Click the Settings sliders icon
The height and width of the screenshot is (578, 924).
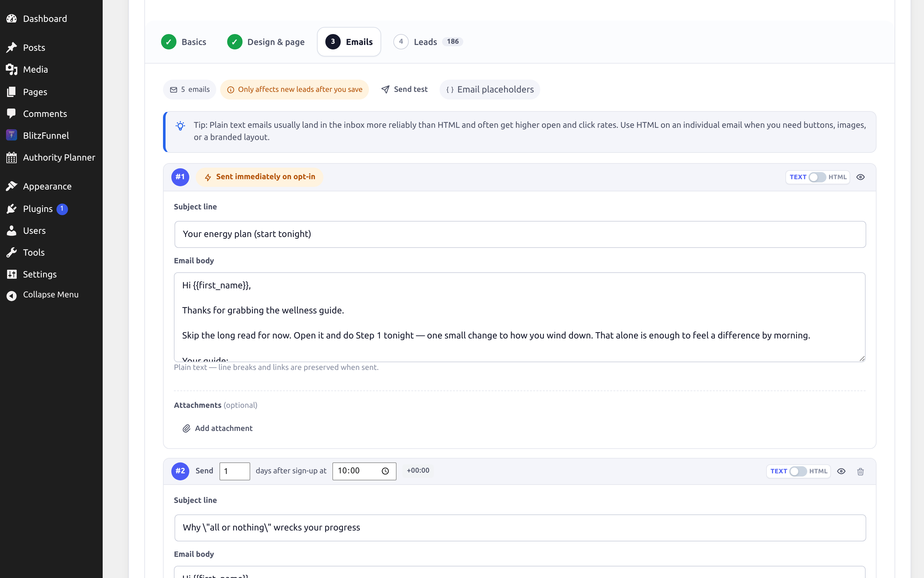(x=12, y=274)
